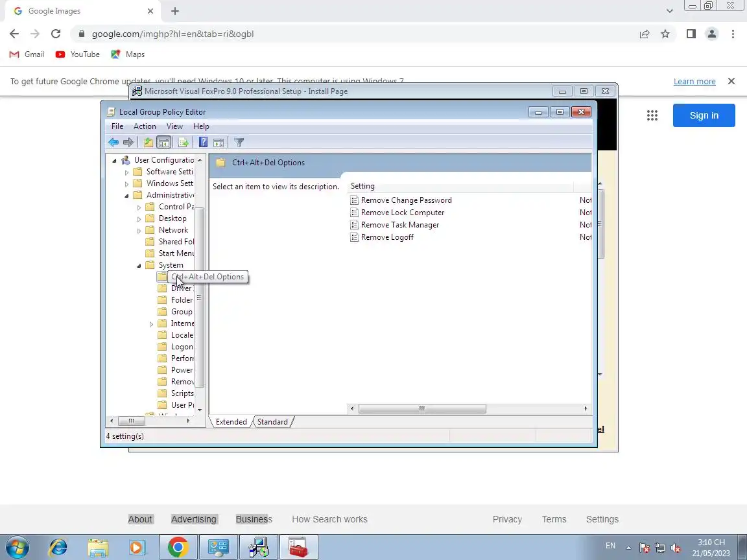Screen dimensions: 747x560
Task: Open a new Chrome tab
Action: point(175,11)
